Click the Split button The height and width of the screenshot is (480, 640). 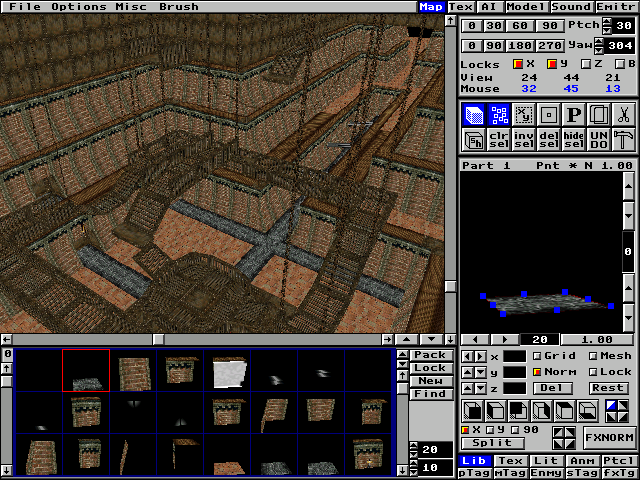tap(493, 443)
